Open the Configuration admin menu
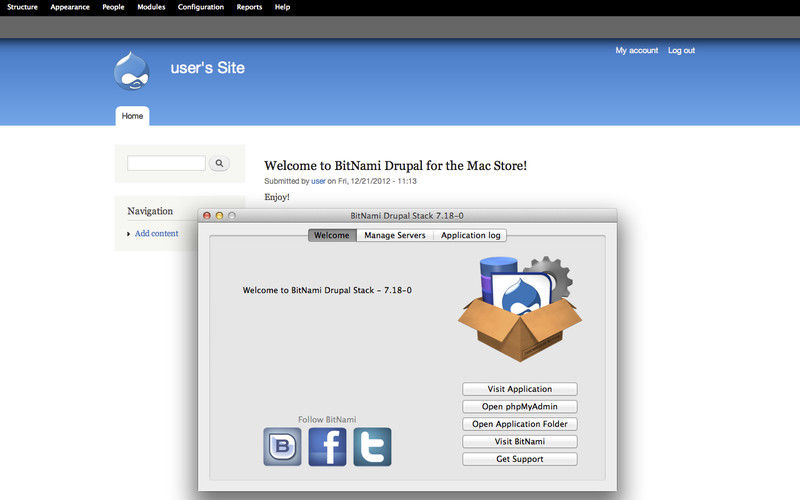Screen dimensions: 800x500 coord(201,7)
